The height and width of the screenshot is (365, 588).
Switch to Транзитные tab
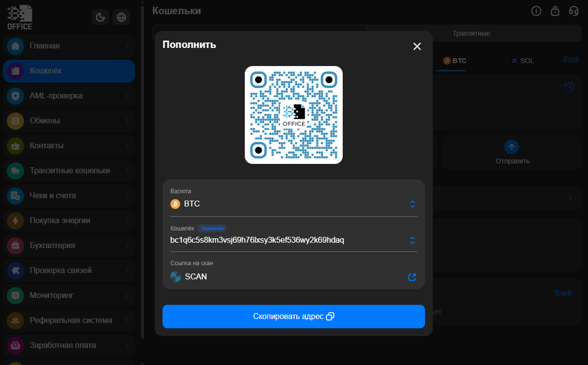coord(471,33)
